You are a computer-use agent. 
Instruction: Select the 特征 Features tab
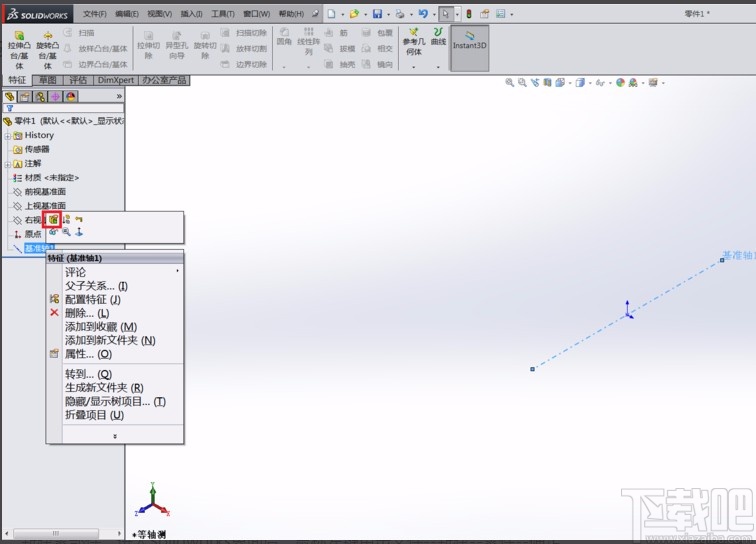click(17, 80)
